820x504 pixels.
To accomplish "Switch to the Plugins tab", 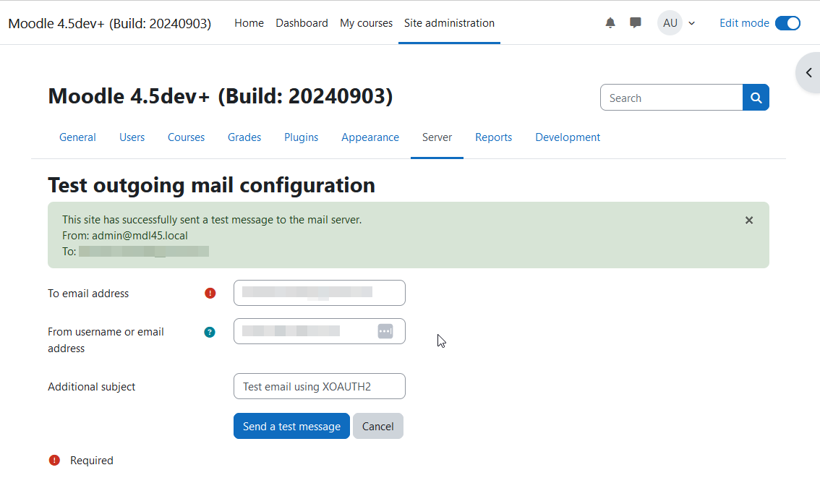I will (302, 137).
